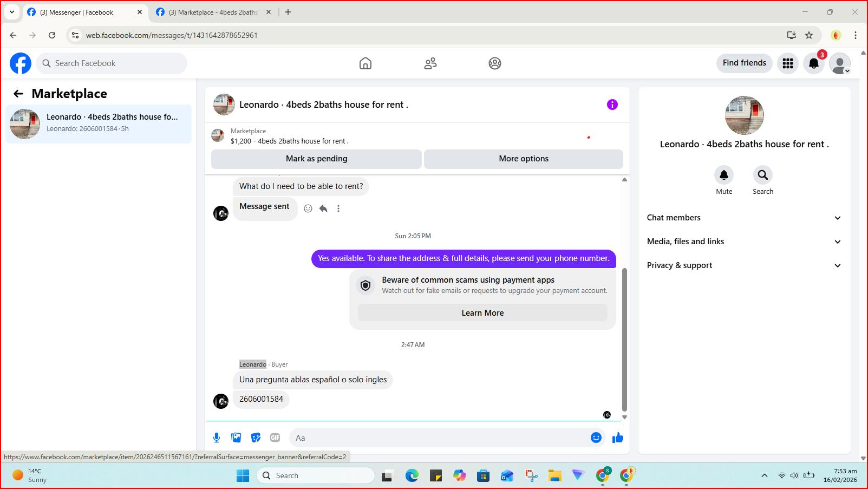868x489 pixels.
Task: View site information icon in address bar
Action: (x=75, y=35)
